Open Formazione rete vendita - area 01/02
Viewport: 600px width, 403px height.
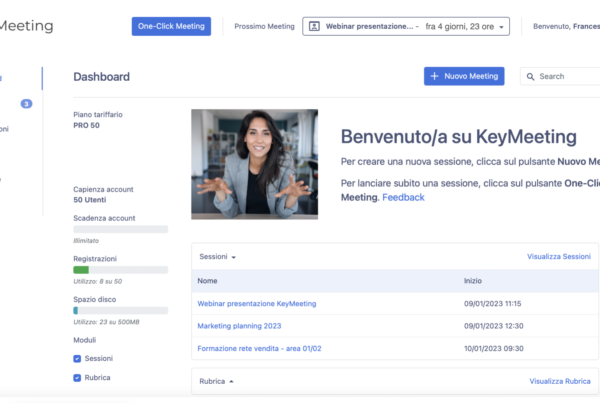pos(259,349)
